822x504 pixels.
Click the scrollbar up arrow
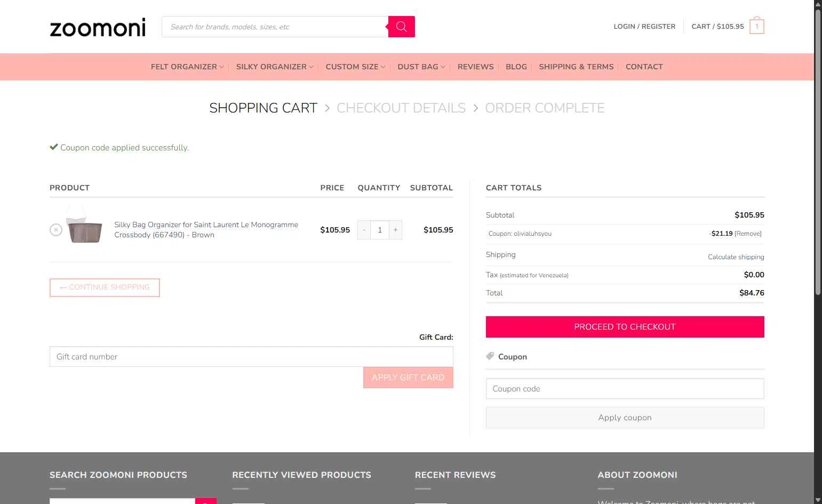[x=818, y=4]
